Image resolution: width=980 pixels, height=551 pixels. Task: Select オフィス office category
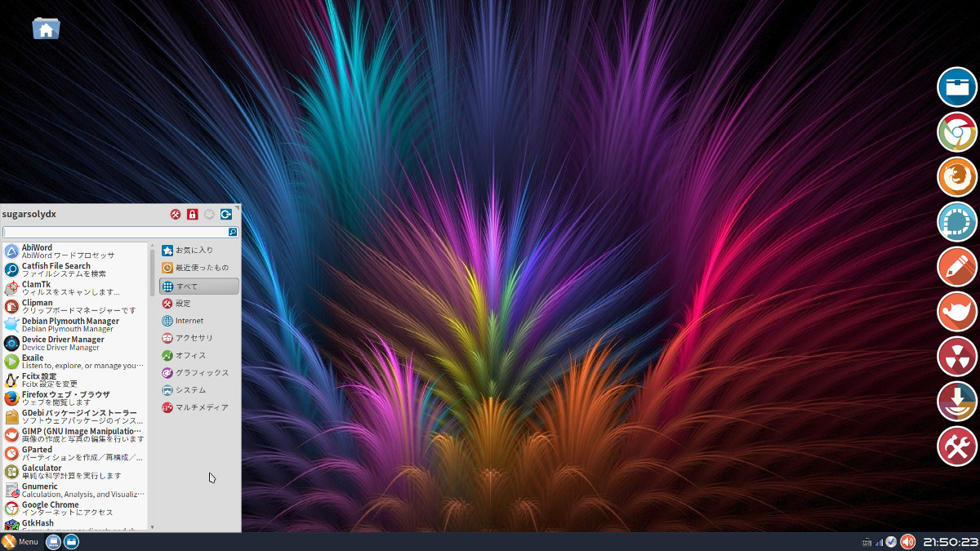coord(199,355)
